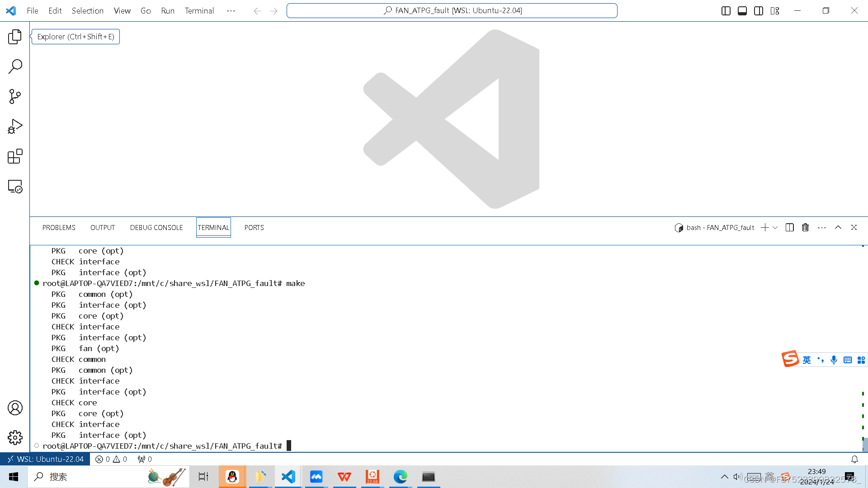This screenshot has height=488, width=868.
Task: Switch to the PROBLEMS tab
Action: [x=59, y=228]
